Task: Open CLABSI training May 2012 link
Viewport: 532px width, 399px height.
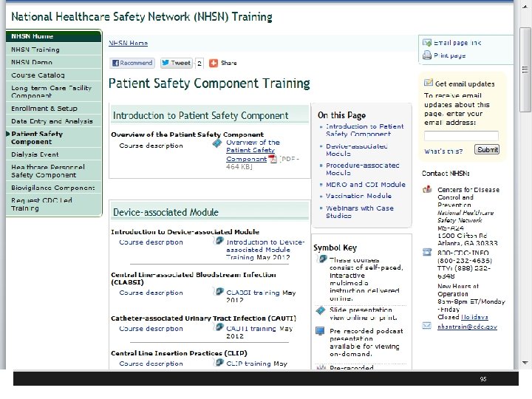Action: coord(261,296)
